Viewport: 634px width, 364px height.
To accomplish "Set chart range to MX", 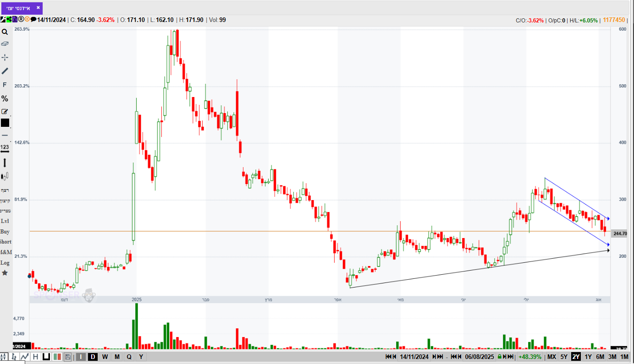I will pyautogui.click(x=551, y=357).
